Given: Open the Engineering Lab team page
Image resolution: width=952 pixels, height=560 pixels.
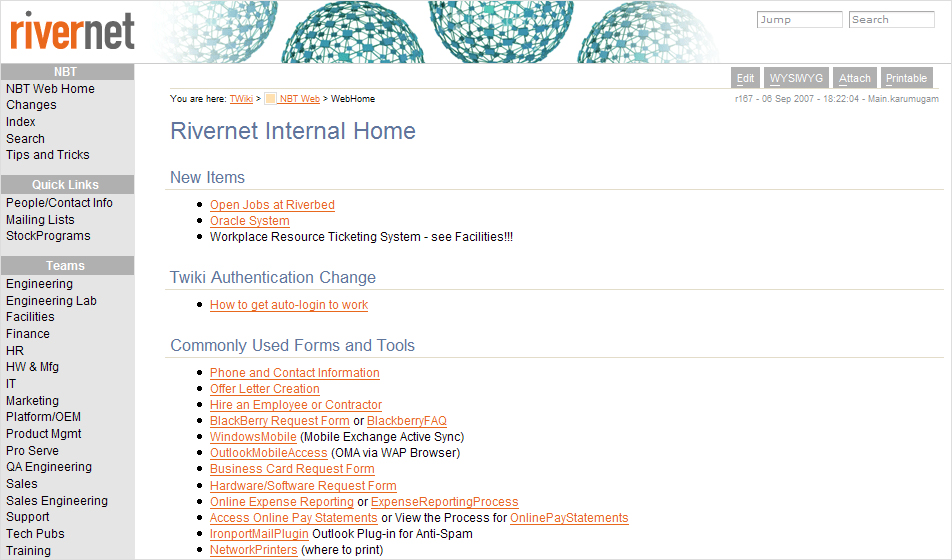Looking at the screenshot, I should point(51,301).
